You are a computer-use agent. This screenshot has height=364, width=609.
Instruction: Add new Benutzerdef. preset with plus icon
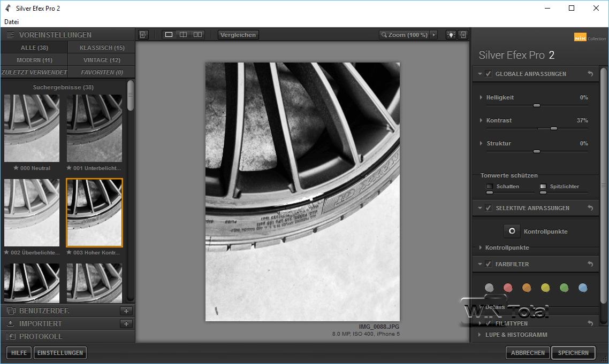pyautogui.click(x=126, y=311)
